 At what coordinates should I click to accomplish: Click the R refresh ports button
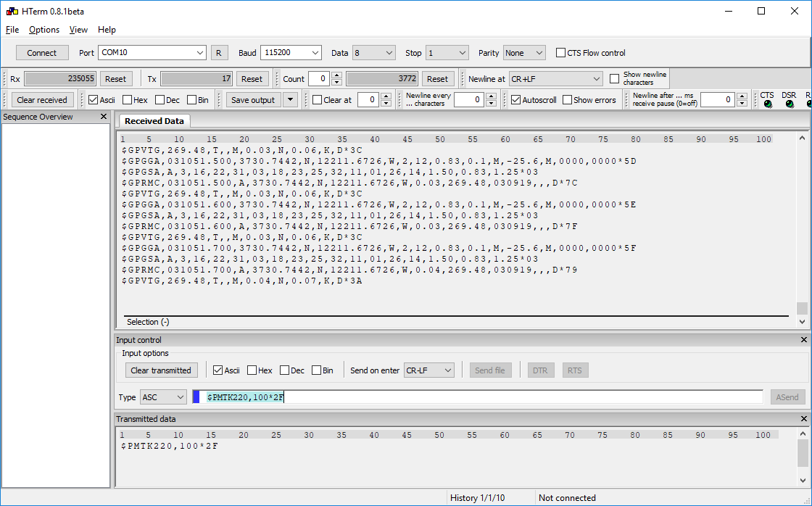(219, 52)
